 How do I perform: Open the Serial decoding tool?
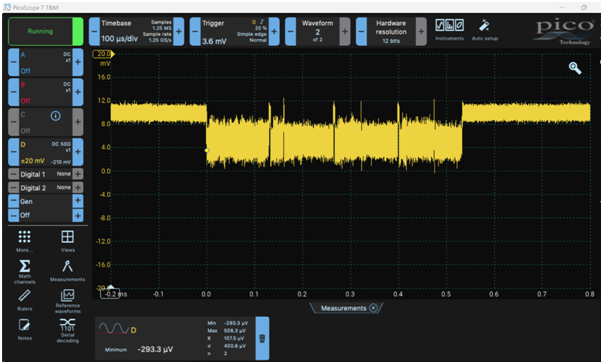(67, 325)
